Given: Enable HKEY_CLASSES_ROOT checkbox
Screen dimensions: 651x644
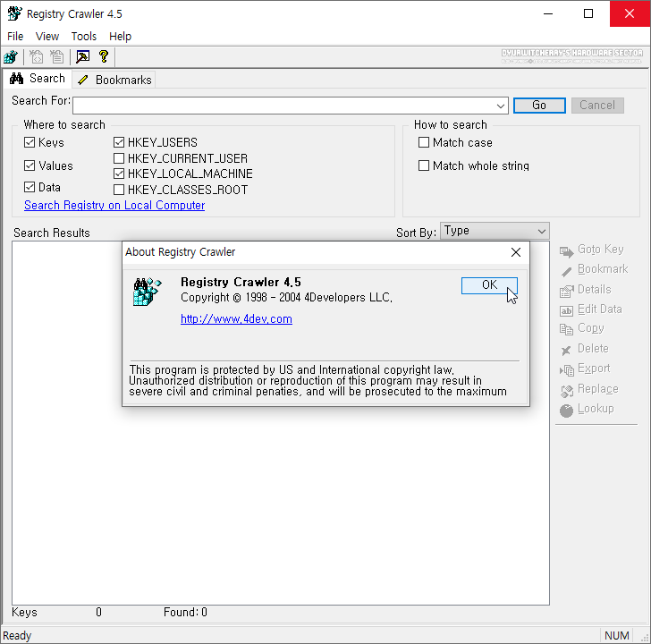Looking at the screenshot, I should tap(119, 190).
